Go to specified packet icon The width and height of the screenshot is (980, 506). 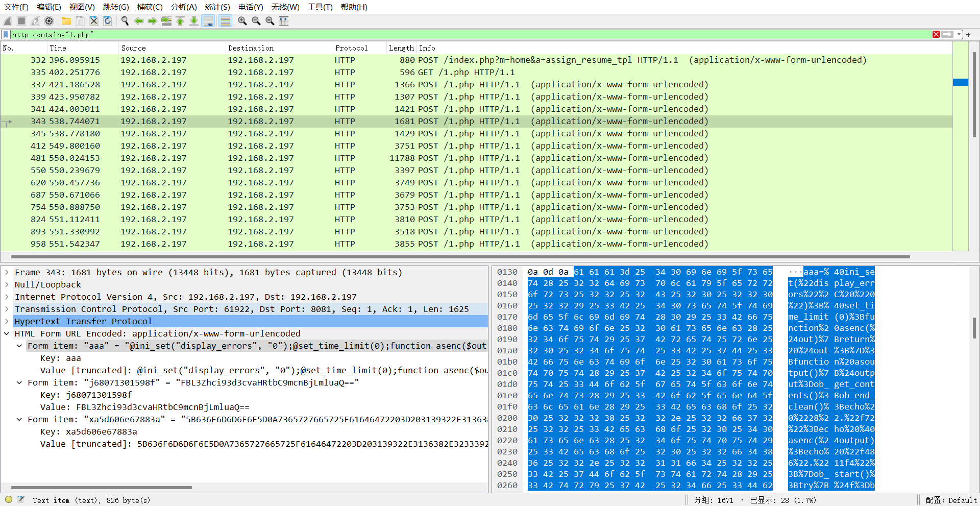[166, 21]
